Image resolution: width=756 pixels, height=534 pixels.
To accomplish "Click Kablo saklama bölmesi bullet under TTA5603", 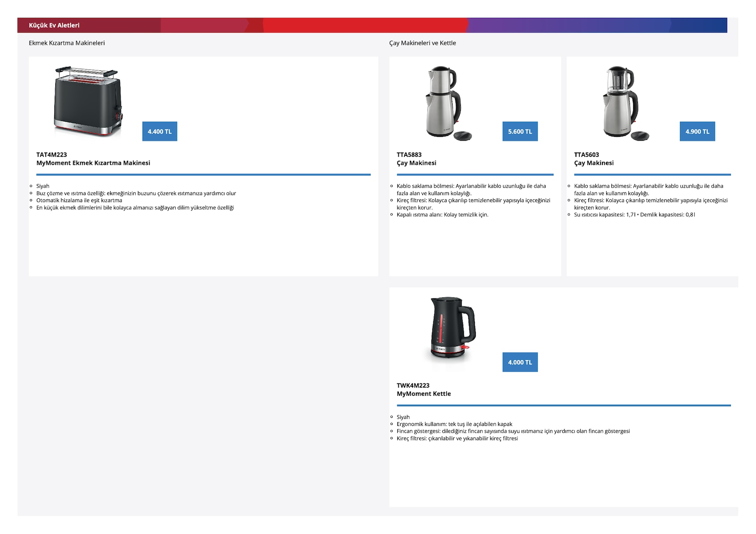I will [x=649, y=190].
